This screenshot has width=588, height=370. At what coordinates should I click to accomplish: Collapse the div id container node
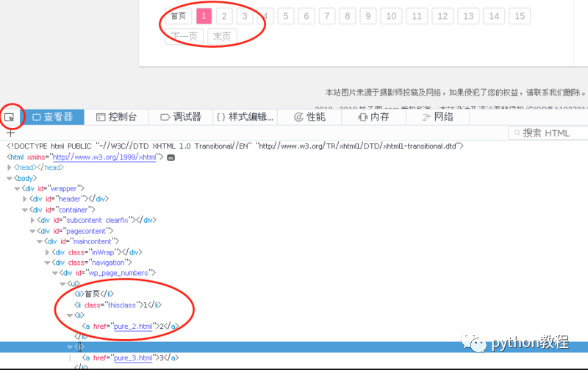click(25, 210)
